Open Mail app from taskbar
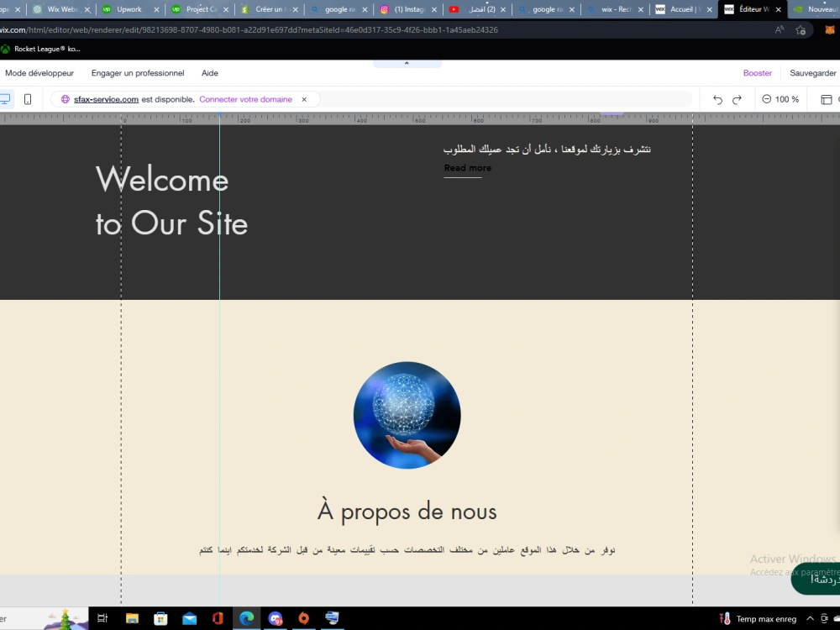This screenshot has width=840, height=630. (189, 618)
